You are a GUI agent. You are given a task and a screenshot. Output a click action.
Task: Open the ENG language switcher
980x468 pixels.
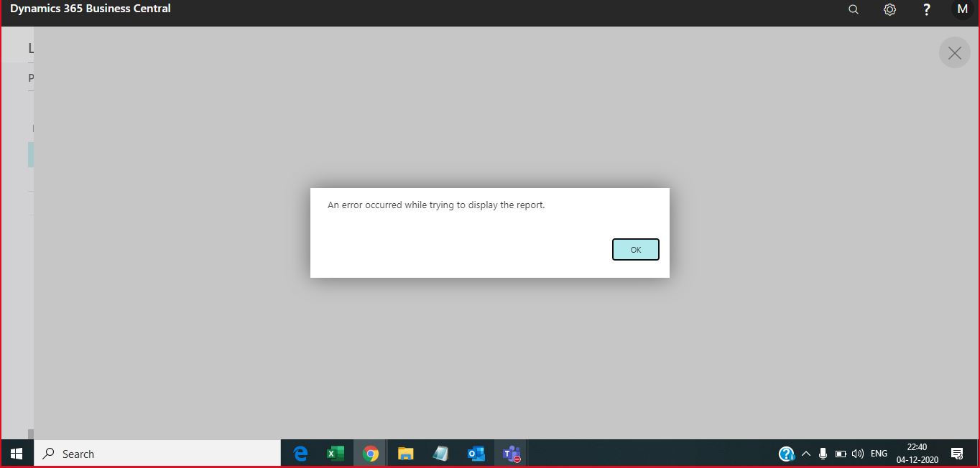pyautogui.click(x=878, y=453)
